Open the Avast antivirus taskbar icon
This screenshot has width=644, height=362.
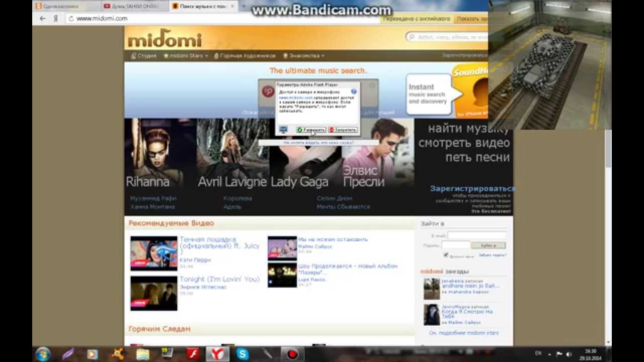[x=117, y=354]
